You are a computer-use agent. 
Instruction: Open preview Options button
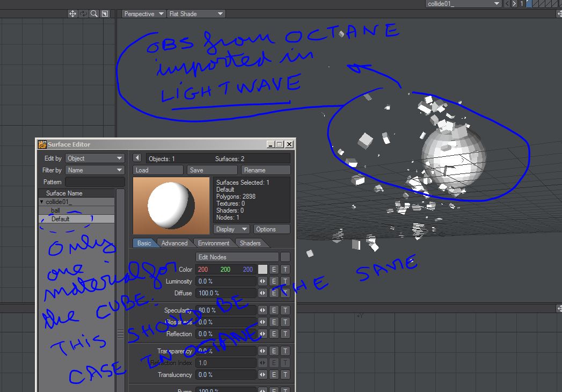tap(271, 229)
